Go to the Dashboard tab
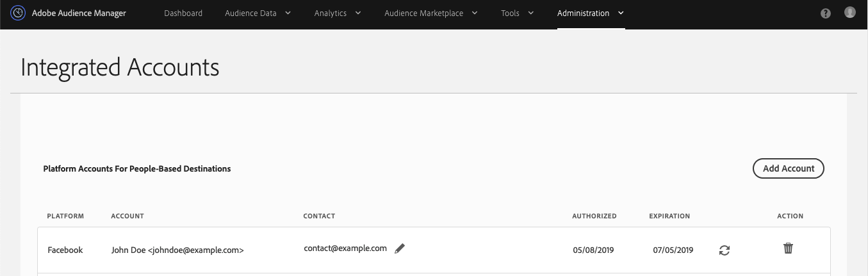Screen dimensions: 868x276 tap(183, 13)
